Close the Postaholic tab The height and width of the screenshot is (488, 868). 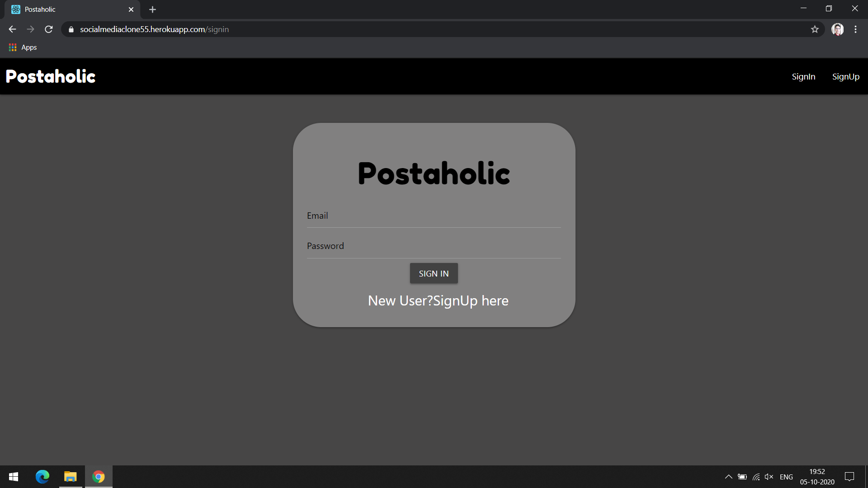coord(131,9)
